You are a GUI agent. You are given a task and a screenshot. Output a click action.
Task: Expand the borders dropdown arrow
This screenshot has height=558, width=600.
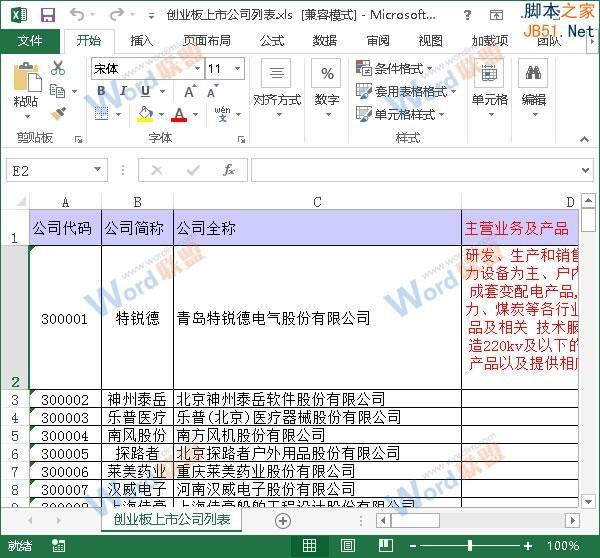118,114
